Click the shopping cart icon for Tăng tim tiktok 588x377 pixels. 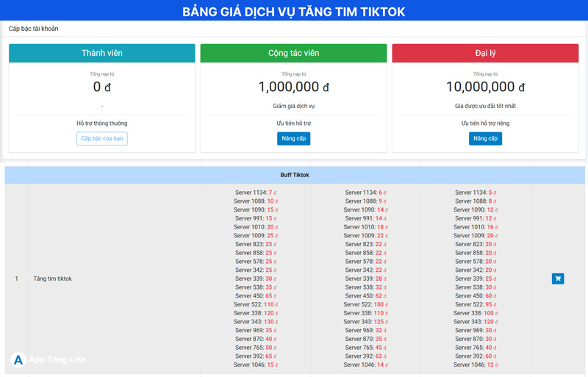[x=558, y=279]
